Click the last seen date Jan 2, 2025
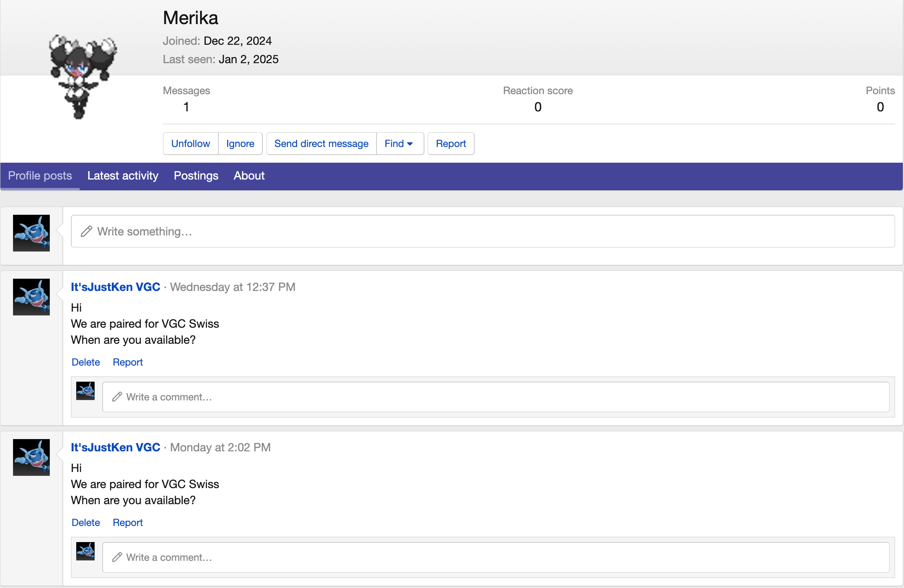Viewport: 904px width, 588px height. click(249, 59)
